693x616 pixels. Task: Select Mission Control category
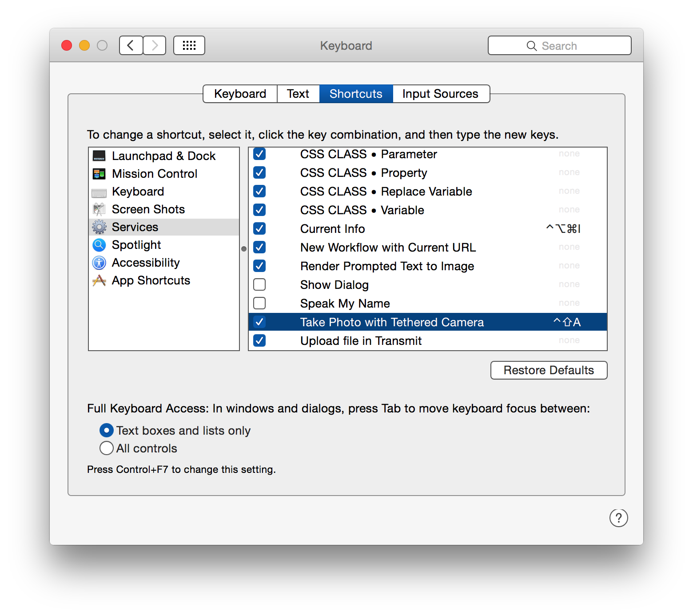(x=164, y=174)
